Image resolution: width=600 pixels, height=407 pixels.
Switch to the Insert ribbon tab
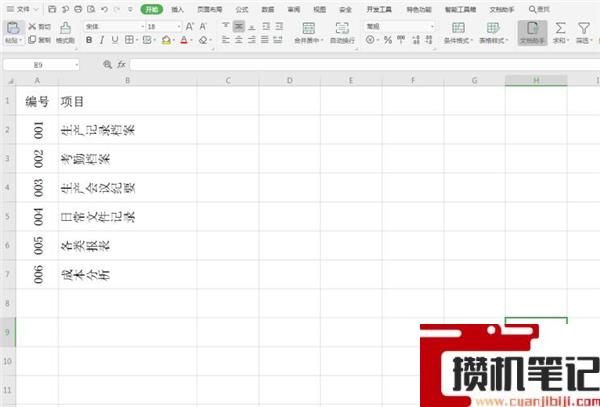178,9
